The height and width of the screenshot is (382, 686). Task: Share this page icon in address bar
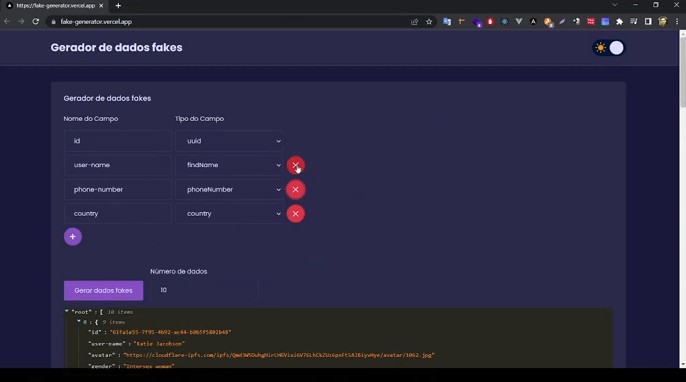414,21
